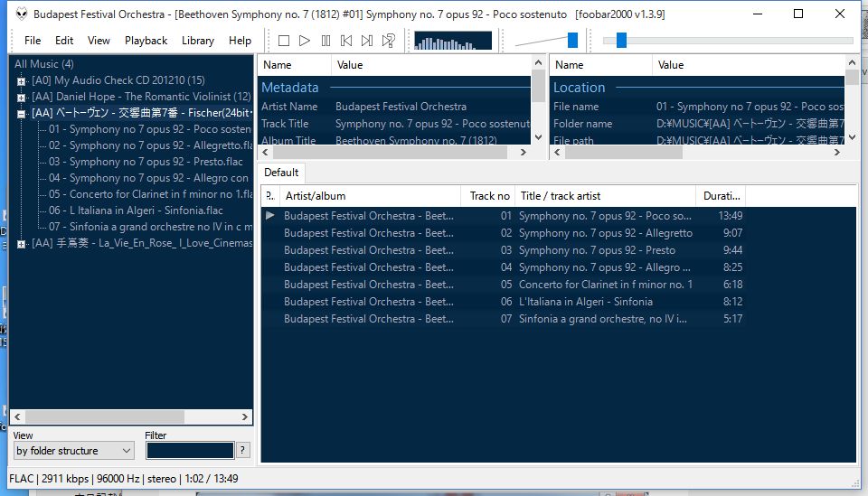The height and width of the screenshot is (496, 868).
Task: Expand the My Audio Check CD folder
Action: (21, 81)
